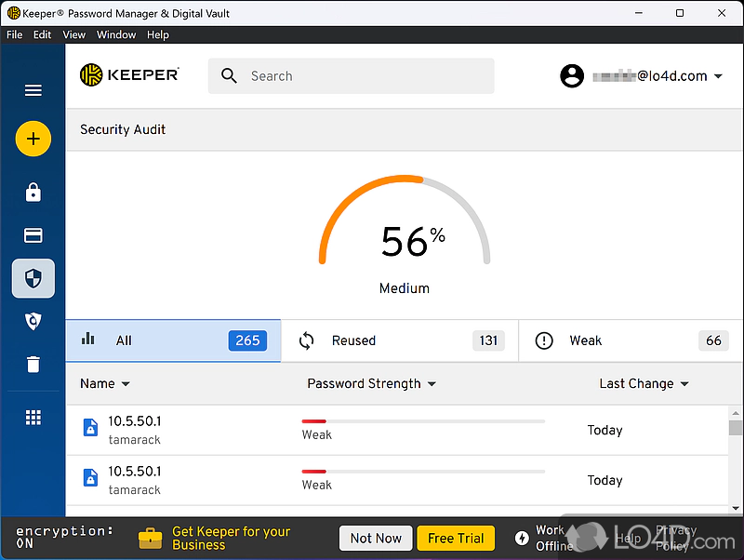The height and width of the screenshot is (560, 744).
Task: Open the deleted items trash icon
Action: (33, 364)
